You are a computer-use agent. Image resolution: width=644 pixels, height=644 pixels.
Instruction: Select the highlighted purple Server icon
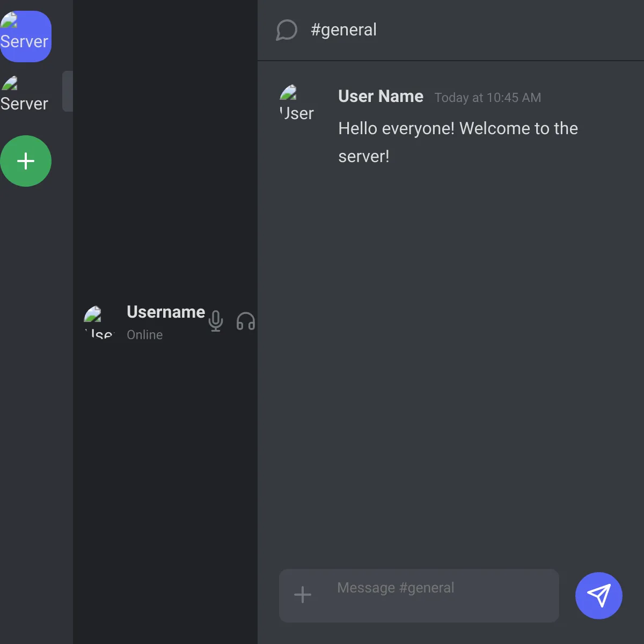coord(25,36)
